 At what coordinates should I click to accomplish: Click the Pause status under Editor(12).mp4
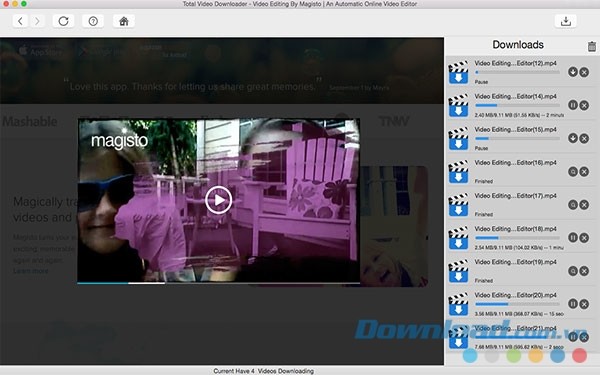point(481,82)
